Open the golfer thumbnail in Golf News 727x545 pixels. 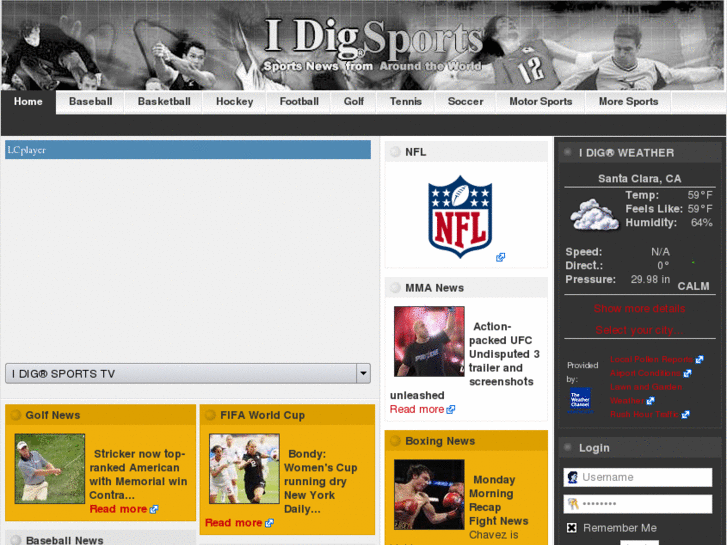tap(50, 468)
